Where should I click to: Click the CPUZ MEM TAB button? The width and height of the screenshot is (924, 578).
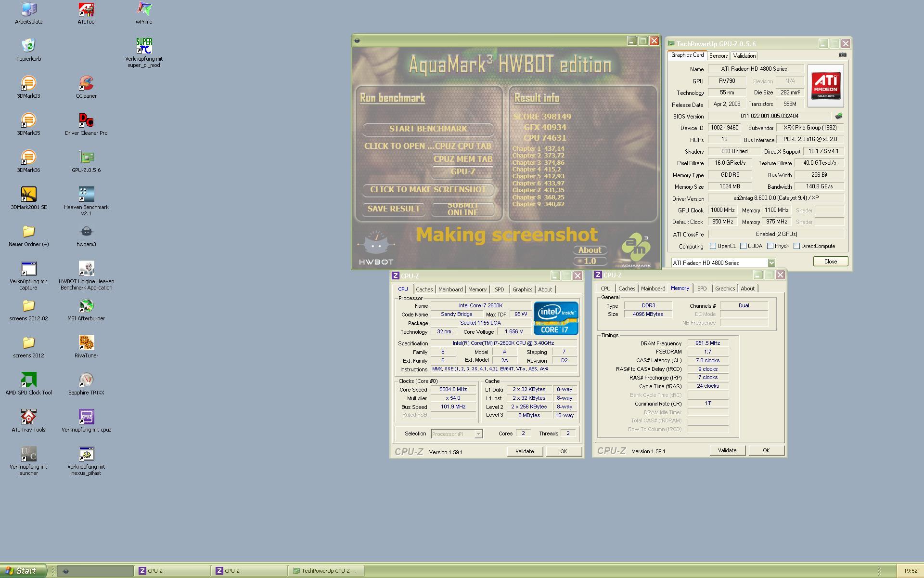click(462, 159)
